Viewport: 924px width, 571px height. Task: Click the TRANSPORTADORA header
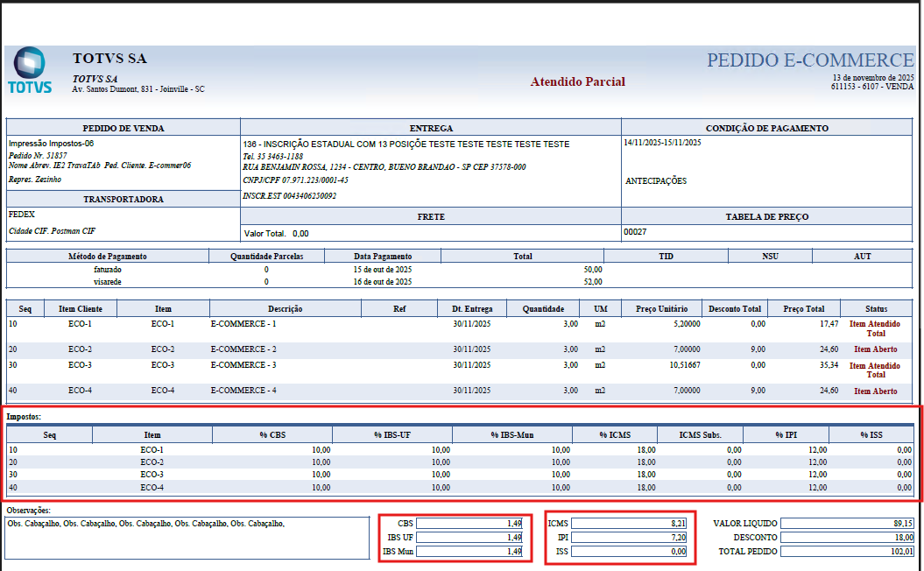tap(123, 199)
